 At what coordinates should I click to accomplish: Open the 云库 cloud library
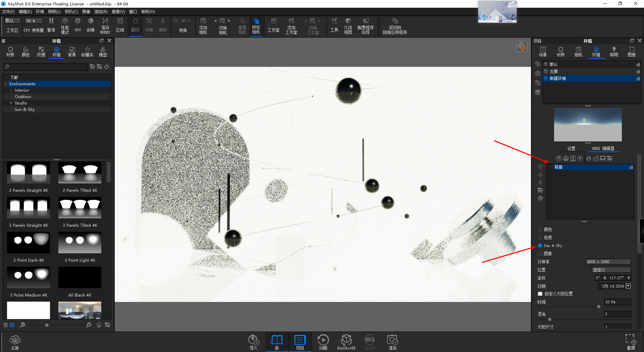pyautogui.click(x=15, y=342)
